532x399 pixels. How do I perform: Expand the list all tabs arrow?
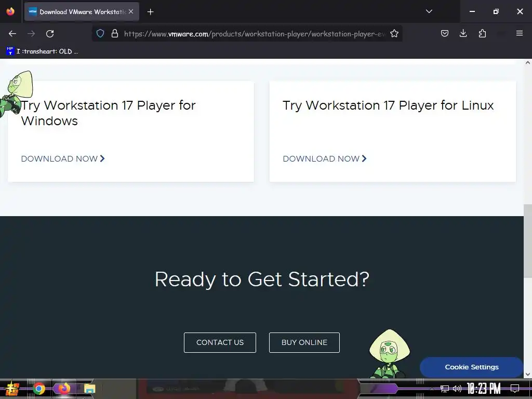click(x=429, y=11)
